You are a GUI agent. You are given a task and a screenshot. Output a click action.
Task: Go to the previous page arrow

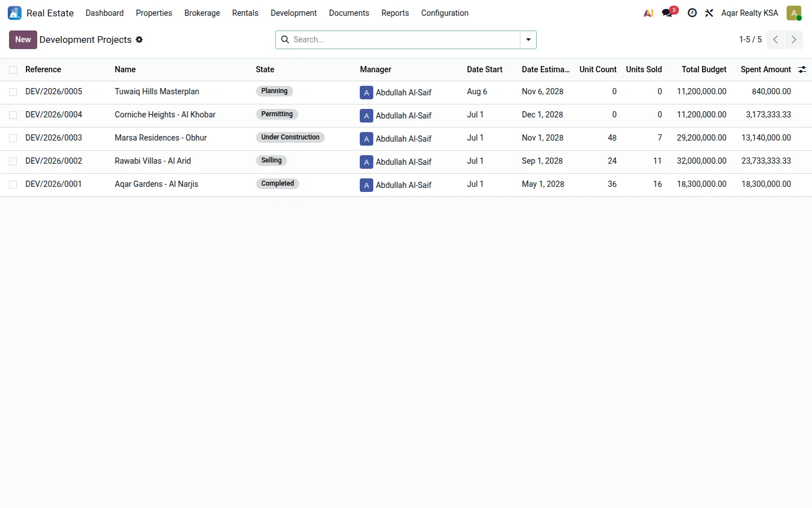(775, 40)
